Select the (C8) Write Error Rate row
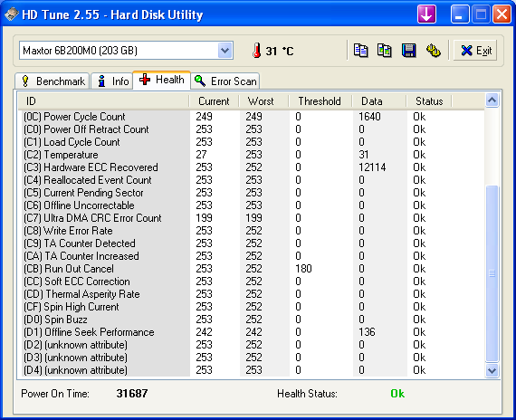 click(253, 231)
